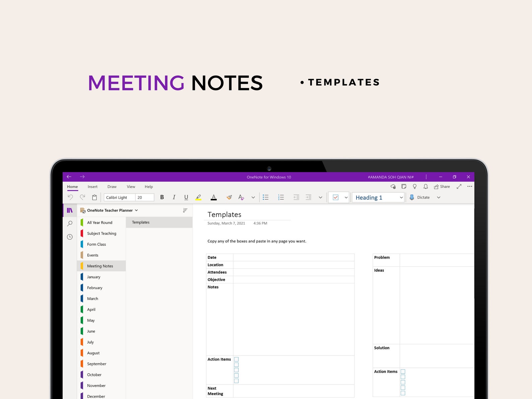This screenshot has width=532, height=399.
Task: Click the forward navigation arrow
Action: (x=82, y=177)
